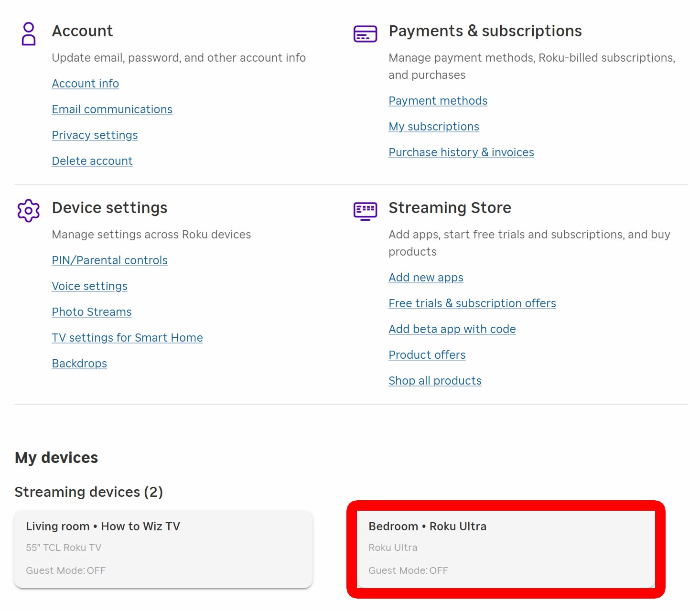This screenshot has height=612, width=700.
Task: Select the Delete account link
Action: point(92,161)
